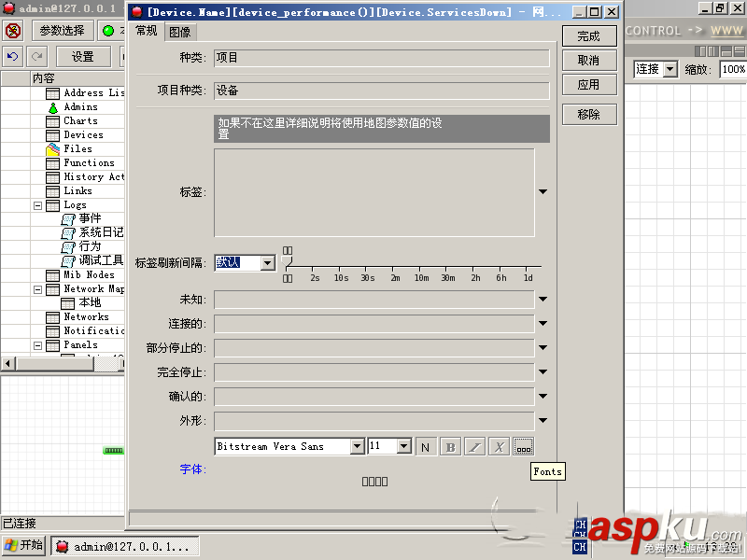Open the 开始 start menu button
Screen dimensions: 747x560
click(x=24, y=546)
